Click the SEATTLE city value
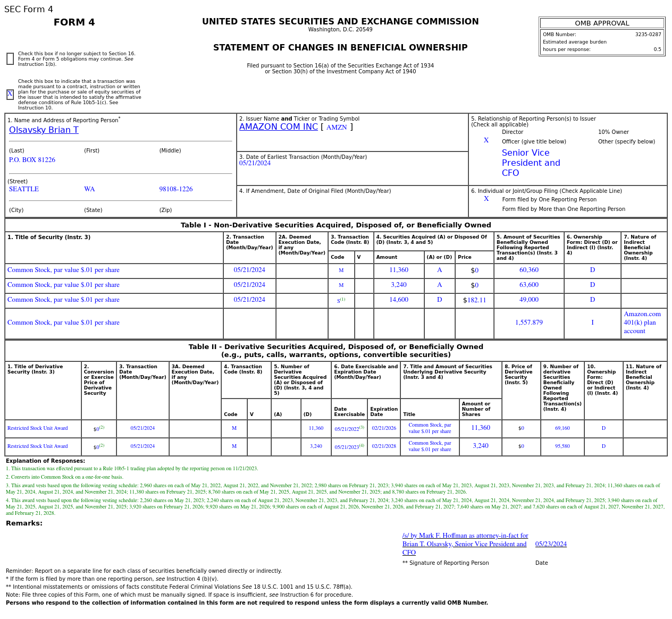Image resolution: width=672 pixels, height=619 pixels. [x=24, y=189]
